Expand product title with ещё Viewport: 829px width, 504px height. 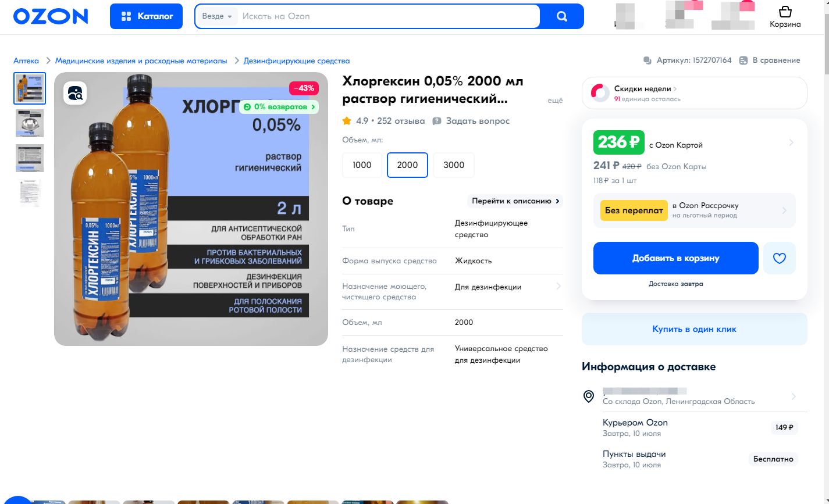556,101
